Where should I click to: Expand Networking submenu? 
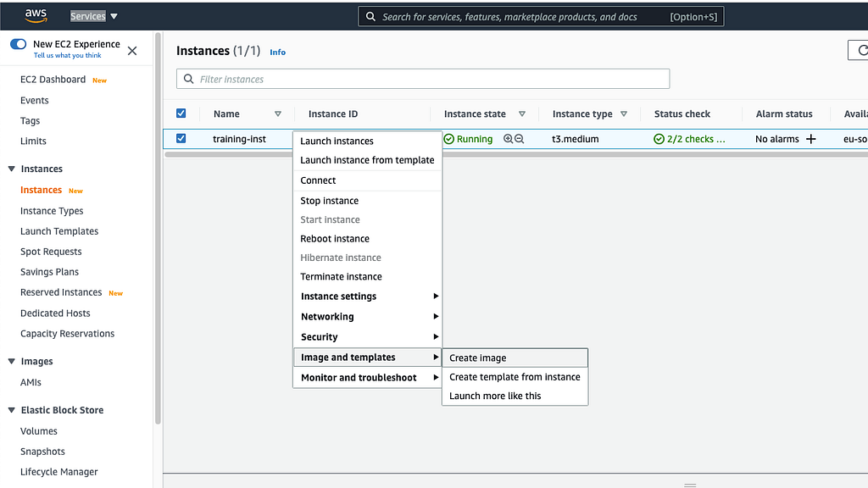pos(367,317)
